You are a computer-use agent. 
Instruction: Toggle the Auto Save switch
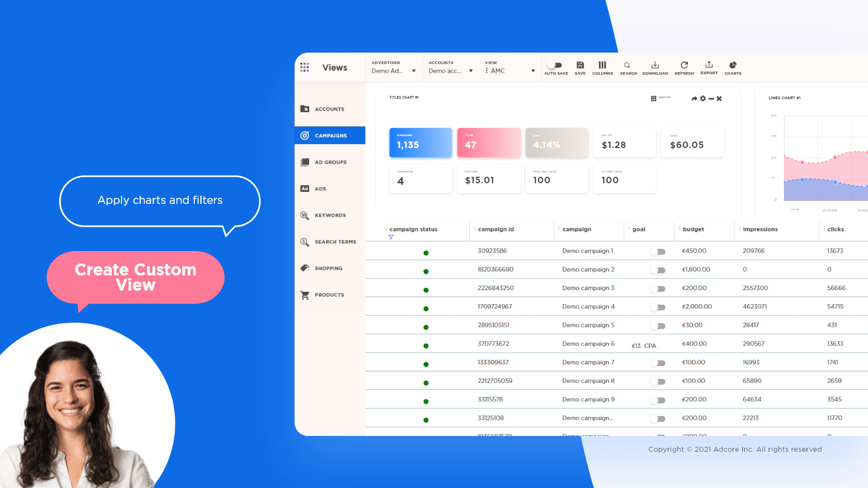click(x=555, y=65)
